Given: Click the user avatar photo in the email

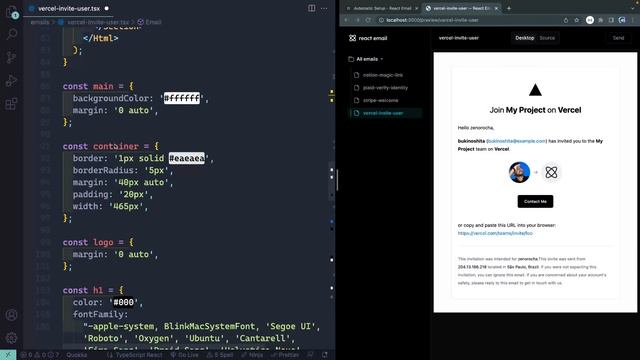Looking at the screenshot, I should pyautogui.click(x=519, y=172).
